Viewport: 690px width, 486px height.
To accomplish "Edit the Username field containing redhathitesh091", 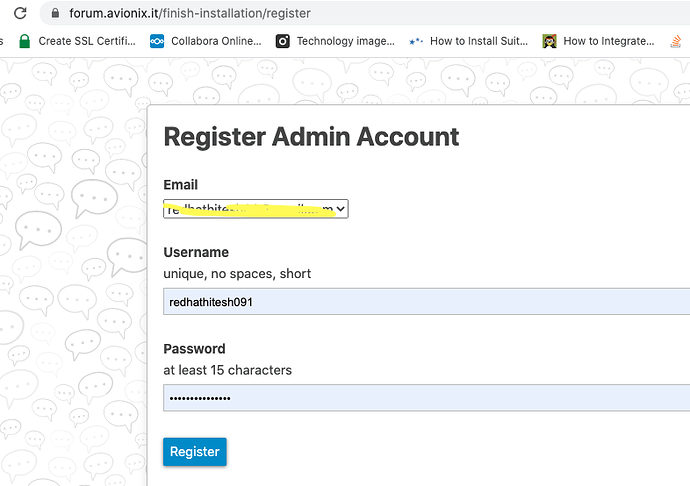I will (x=426, y=302).
